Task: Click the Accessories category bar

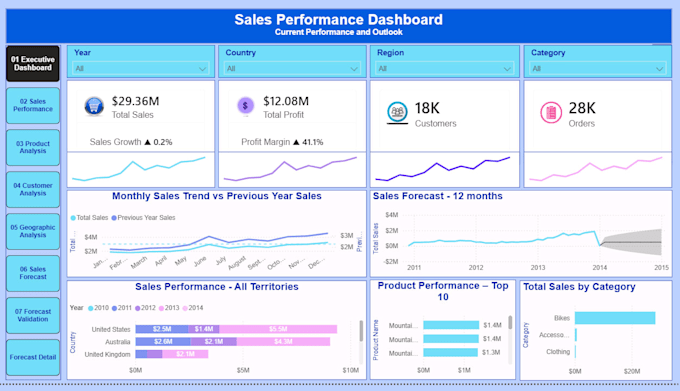Action: coord(576,335)
